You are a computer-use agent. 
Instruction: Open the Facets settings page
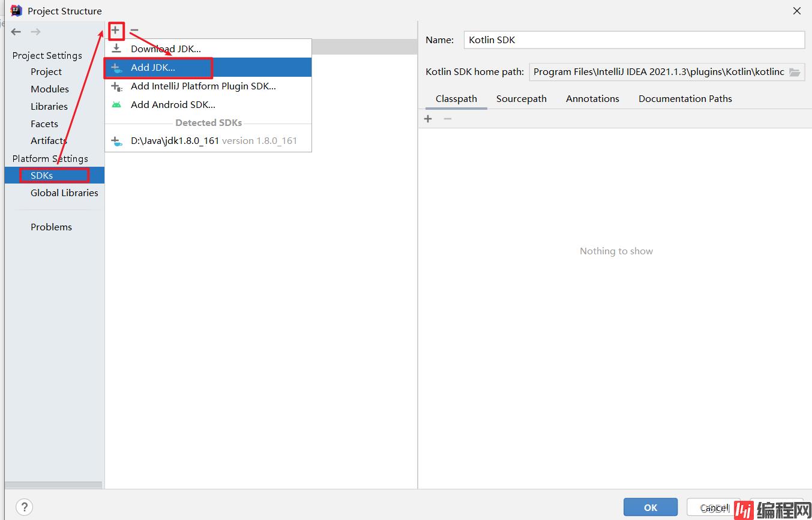pyautogui.click(x=44, y=124)
